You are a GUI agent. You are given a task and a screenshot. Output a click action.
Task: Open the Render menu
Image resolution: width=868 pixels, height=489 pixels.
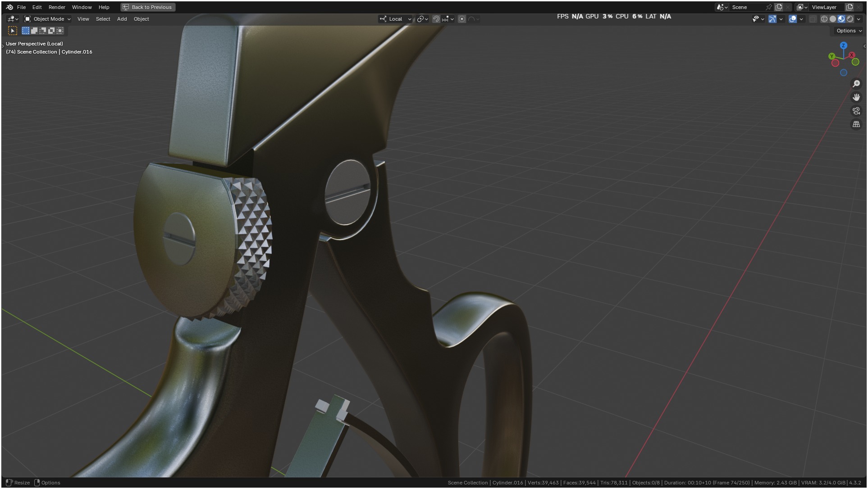point(57,7)
